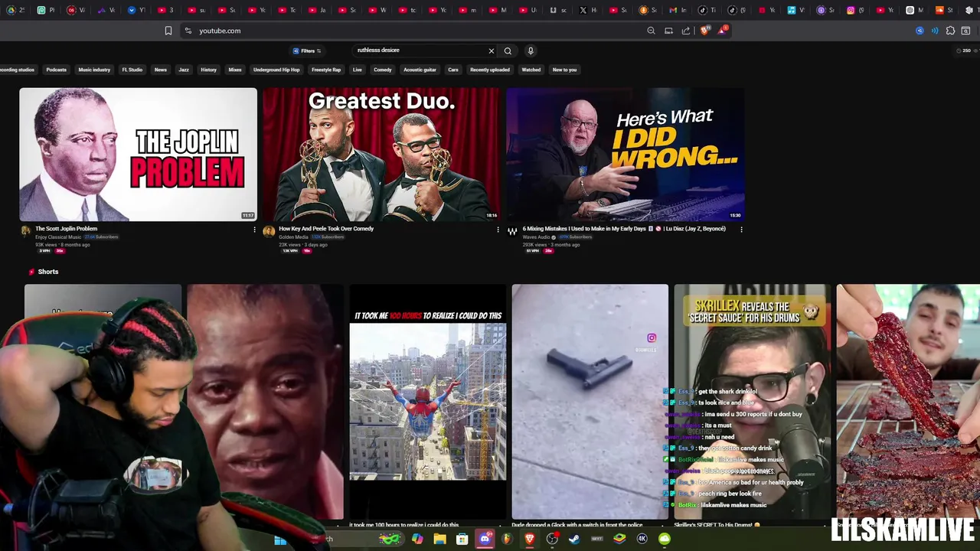Viewport: 980px width, 551px height.
Task: Select the History chip
Action: tap(209, 70)
